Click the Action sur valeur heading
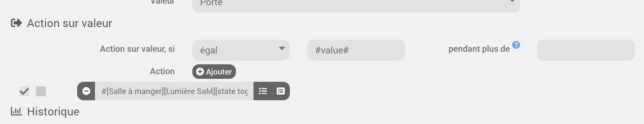Screen dimensions: 644x124 click(69, 23)
